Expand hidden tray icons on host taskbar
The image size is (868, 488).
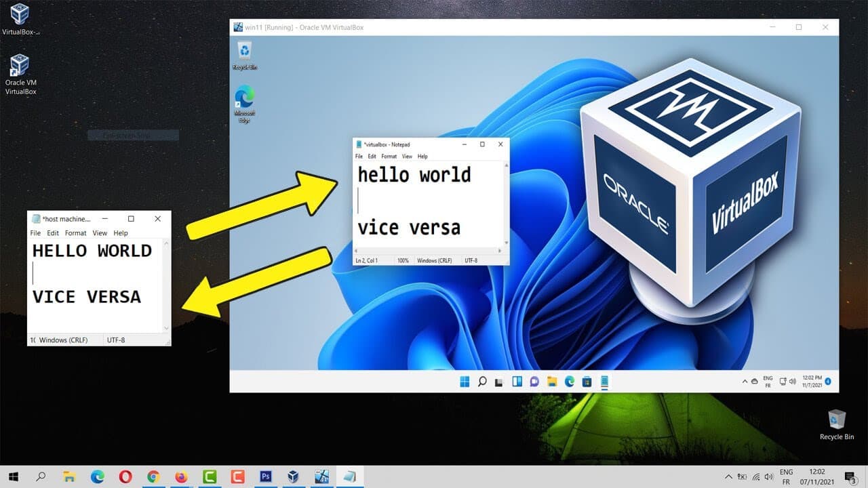click(729, 476)
